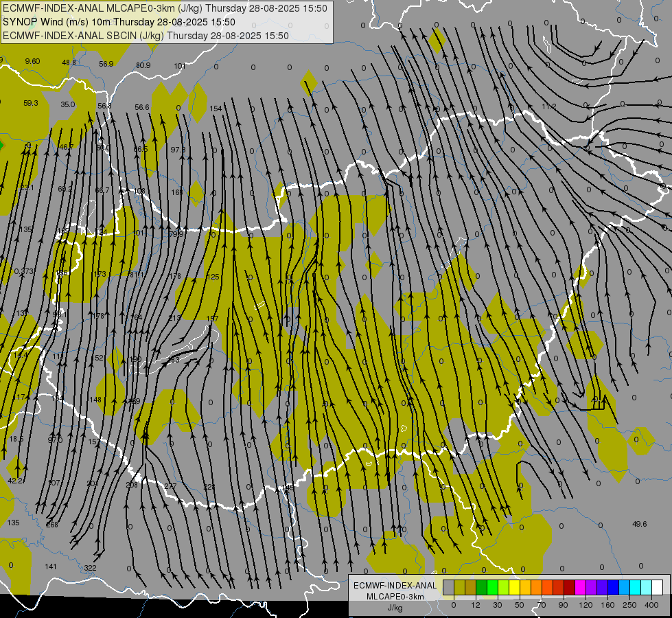Click the map value '322'
The width and height of the screenshot is (672, 618).
90,568
